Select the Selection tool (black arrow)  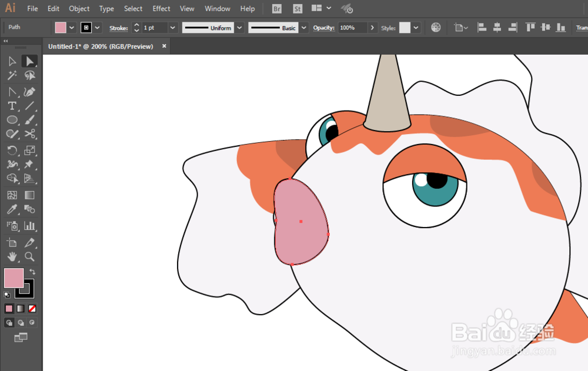(12, 61)
